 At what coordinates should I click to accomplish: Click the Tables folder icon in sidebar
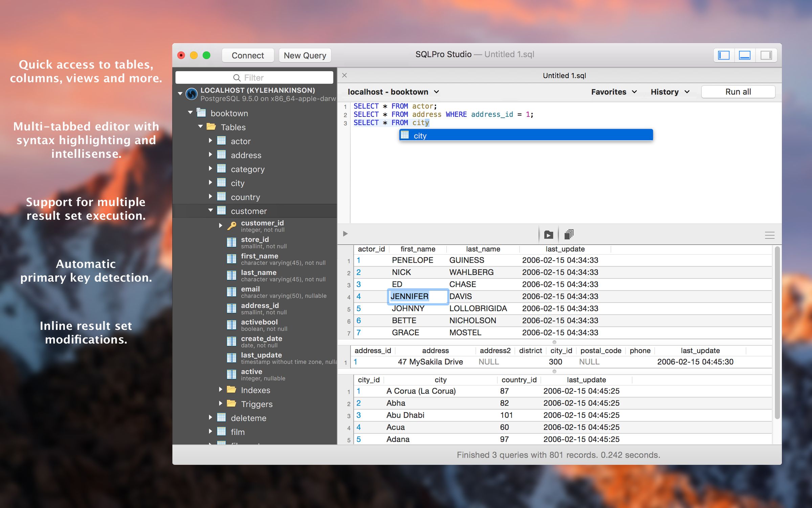210,127
